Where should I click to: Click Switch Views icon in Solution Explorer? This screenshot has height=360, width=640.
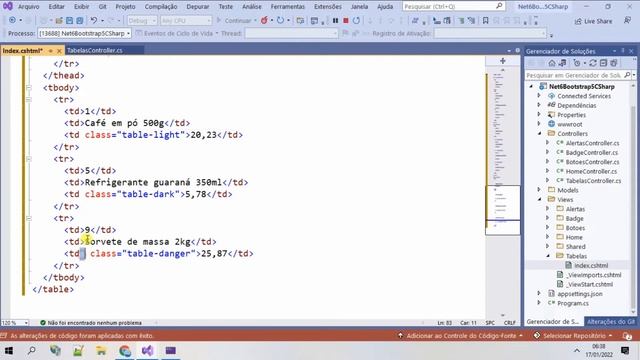(x=562, y=63)
